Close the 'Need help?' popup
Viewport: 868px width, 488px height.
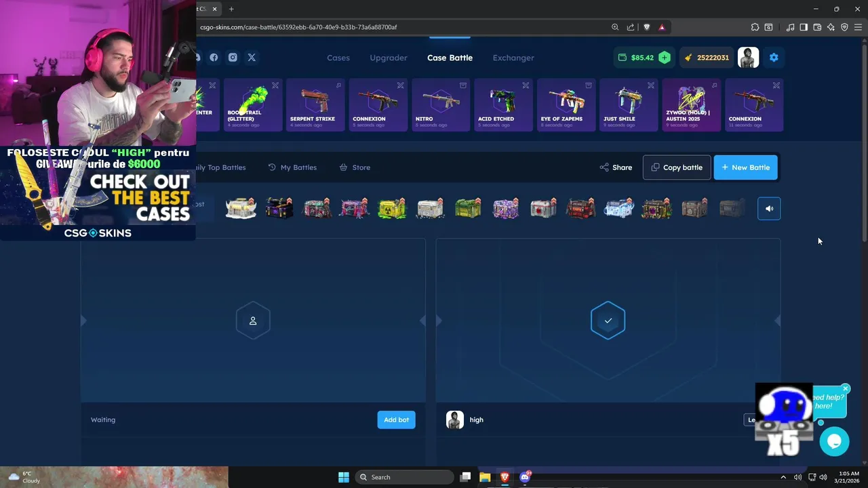point(845,389)
